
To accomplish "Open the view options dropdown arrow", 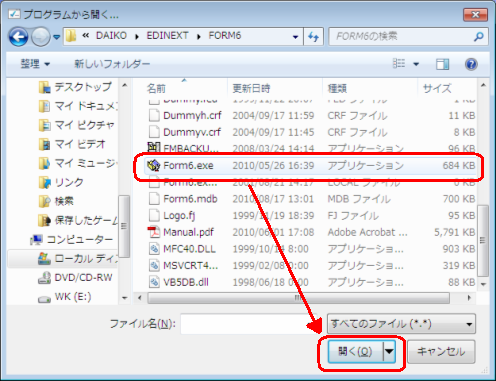I will tap(416, 64).
